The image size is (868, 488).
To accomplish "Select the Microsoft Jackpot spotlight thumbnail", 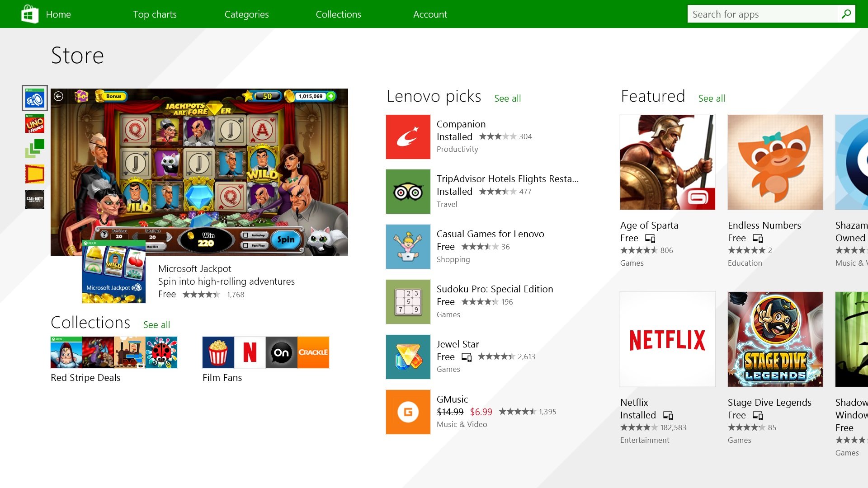I will tap(35, 98).
